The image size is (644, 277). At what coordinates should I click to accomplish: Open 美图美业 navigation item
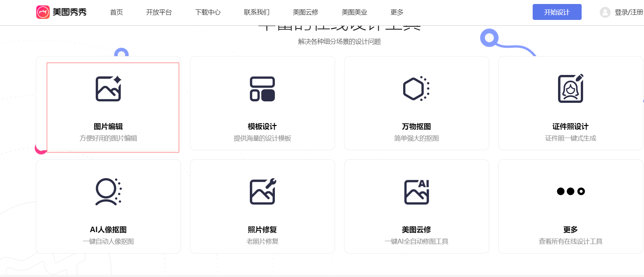point(355,12)
